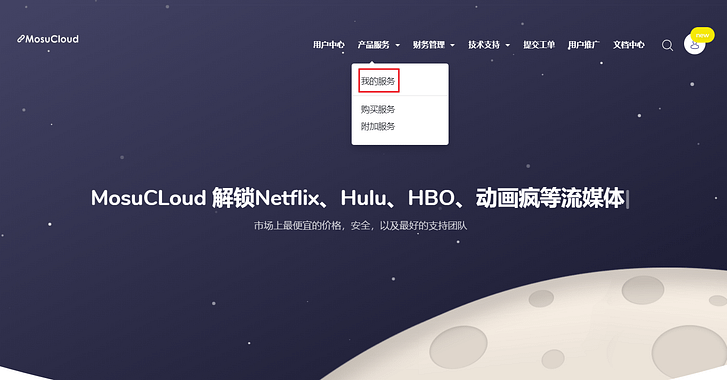This screenshot has width=727, height=380.
Task: Choose 购买服务 in dropdown
Action: coord(378,109)
